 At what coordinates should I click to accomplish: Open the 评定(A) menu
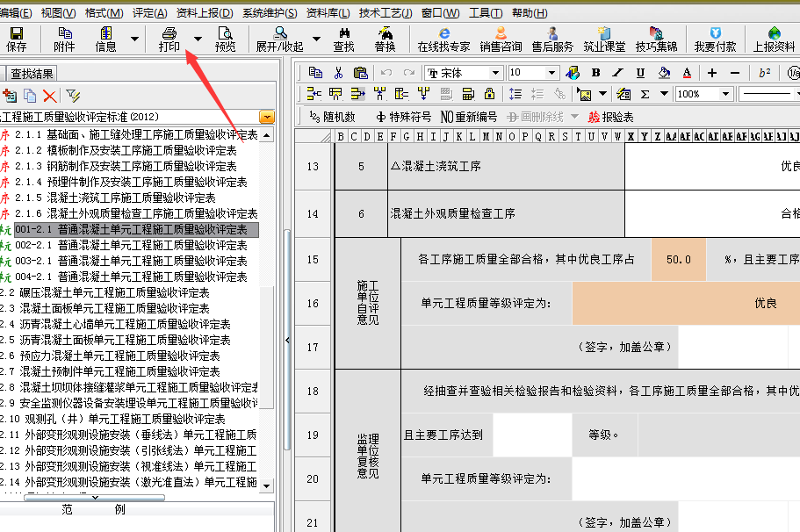click(149, 13)
